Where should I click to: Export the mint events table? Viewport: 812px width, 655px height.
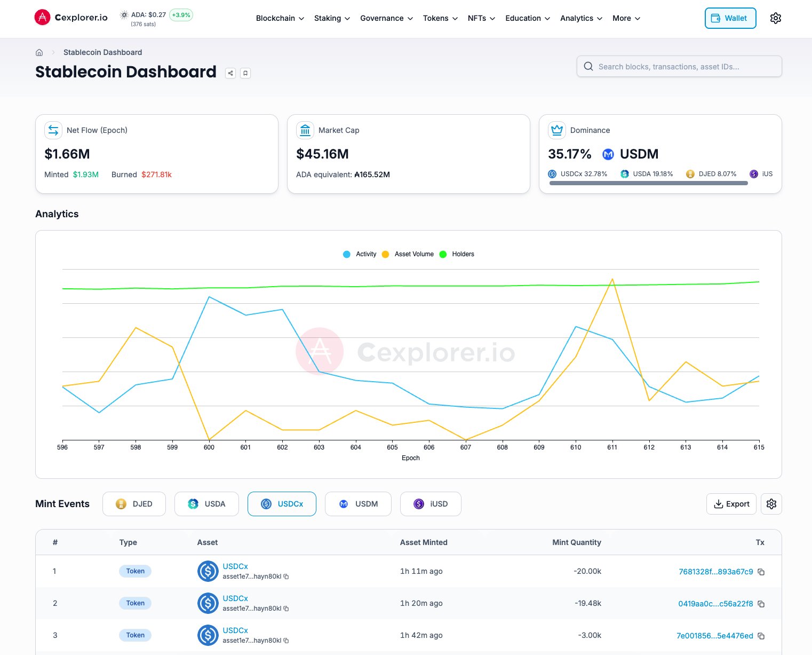731,504
